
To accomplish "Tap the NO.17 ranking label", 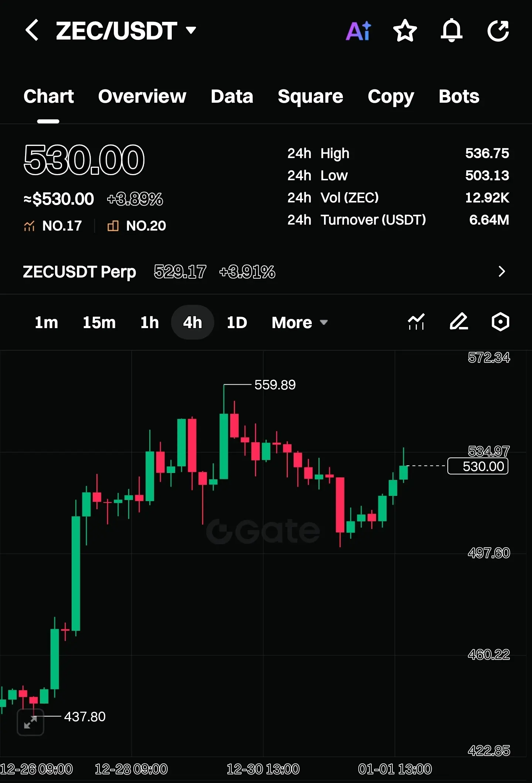I will [62, 226].
